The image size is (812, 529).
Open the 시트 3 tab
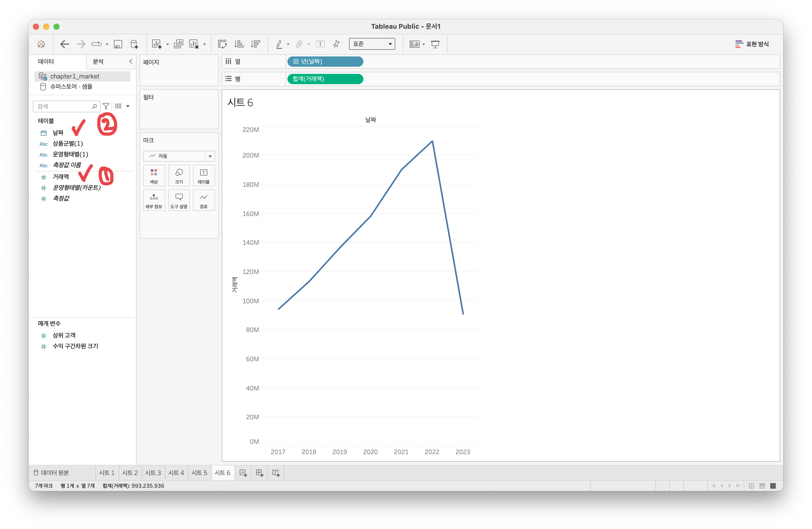[x=153, y=473]
